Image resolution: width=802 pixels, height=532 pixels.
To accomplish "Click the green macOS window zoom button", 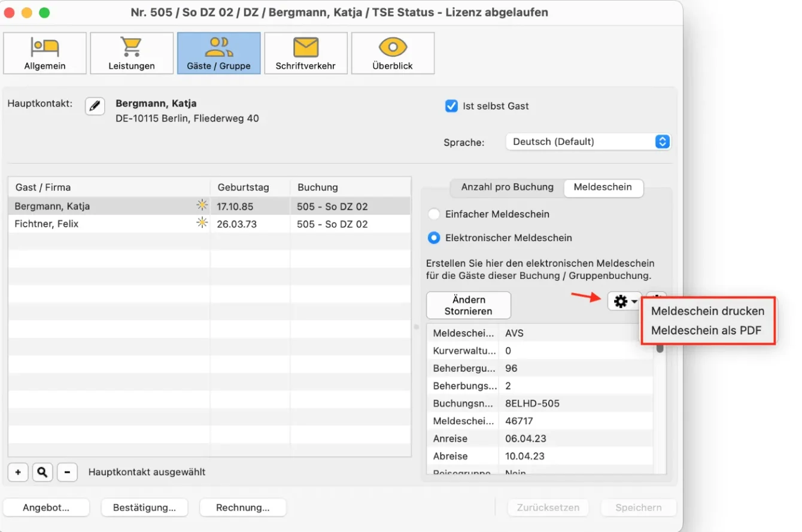I will pyautogui.click(x=45, y=13).
